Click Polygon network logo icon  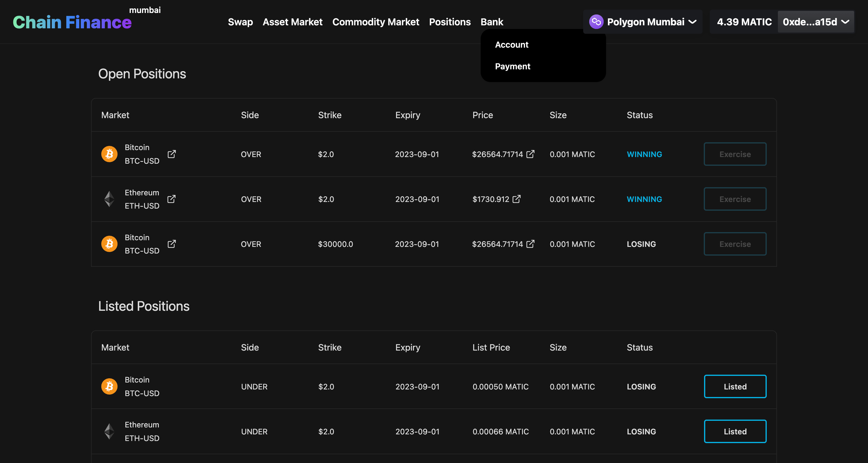click(596, 22)
